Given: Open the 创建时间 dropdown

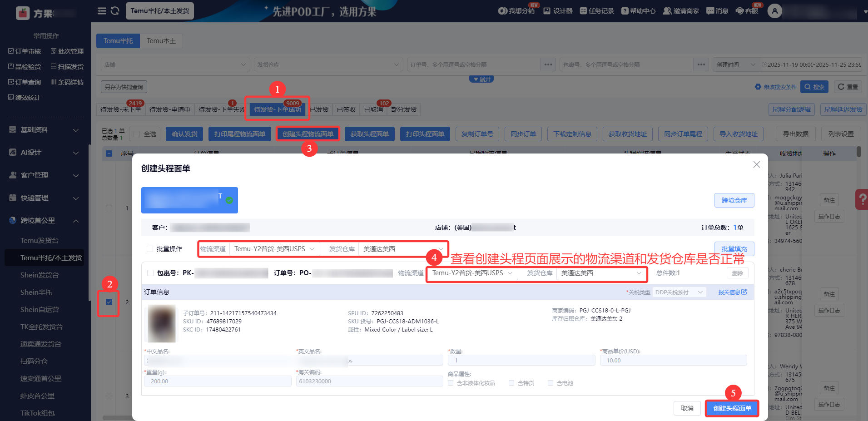Looking at the screenshot, I should click(736, 64).
